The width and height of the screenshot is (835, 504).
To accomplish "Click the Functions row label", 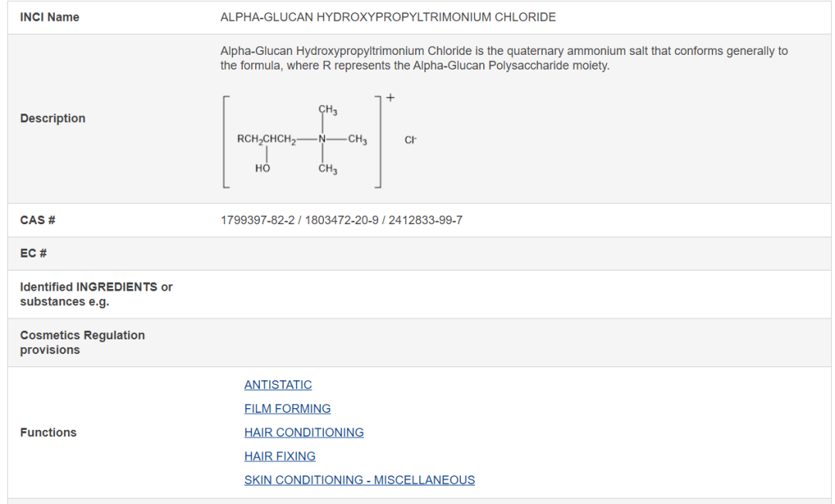I will coord(49,432).
